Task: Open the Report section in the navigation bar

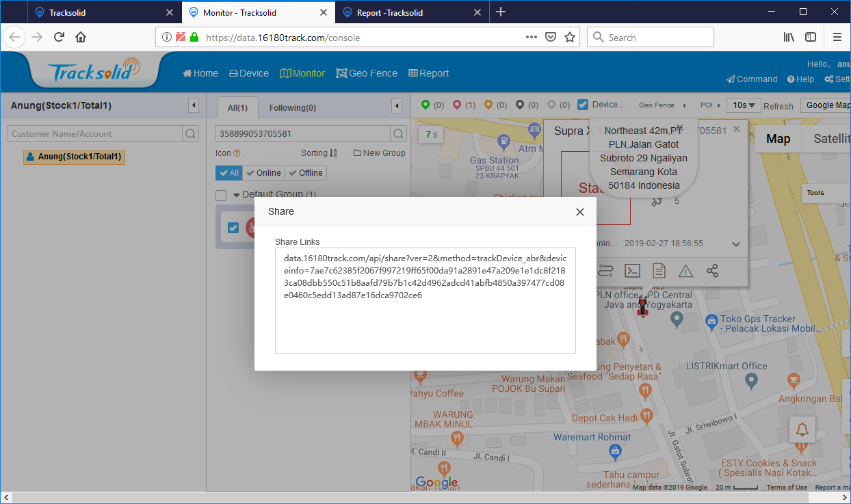Action: tap(428, 72)
